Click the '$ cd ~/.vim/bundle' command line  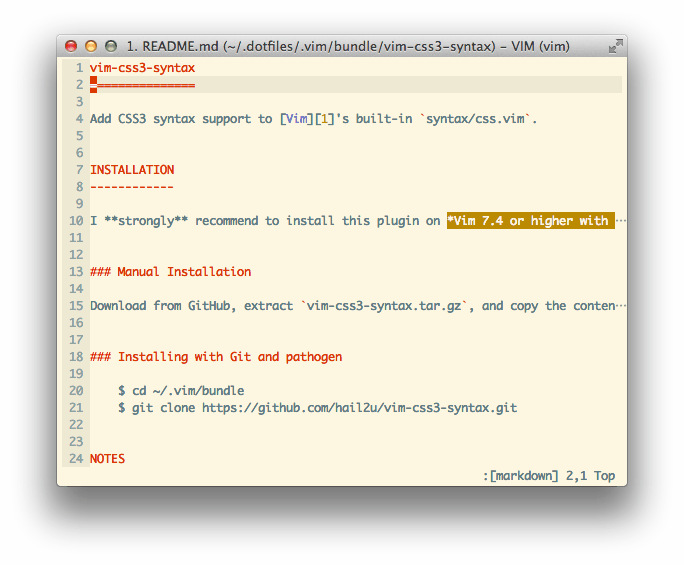point(181,391)
